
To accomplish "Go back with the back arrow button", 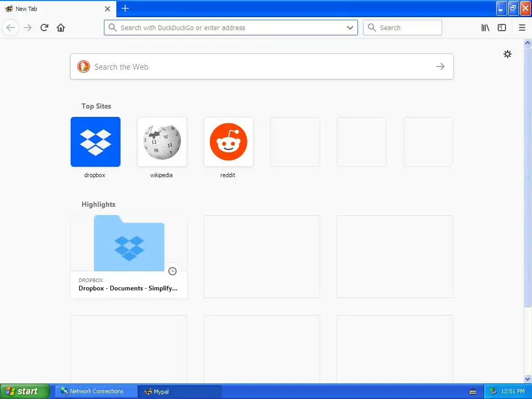I will [10, 28].
